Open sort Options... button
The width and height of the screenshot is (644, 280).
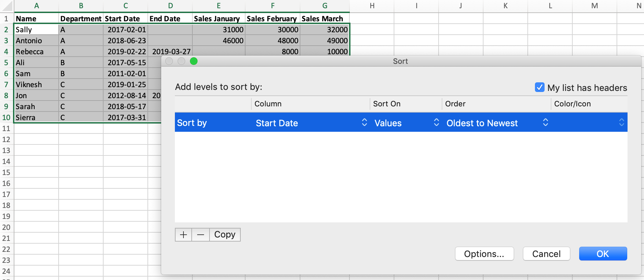point(484,254)
